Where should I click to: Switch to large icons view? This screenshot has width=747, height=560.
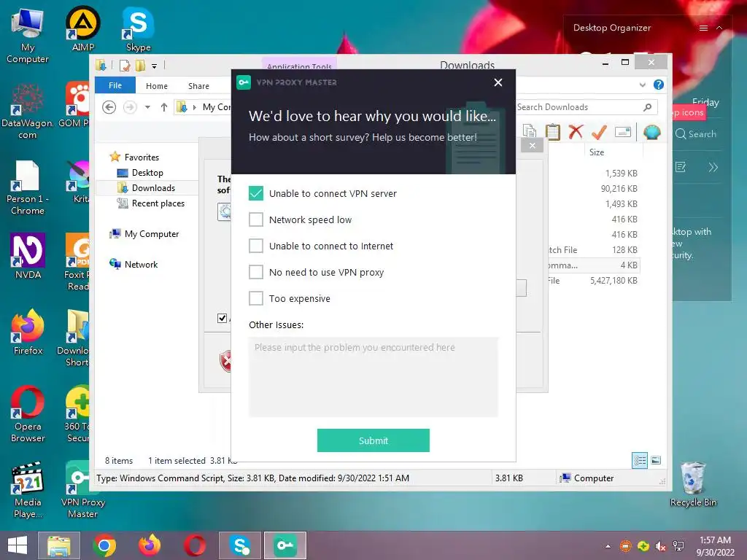656,460
